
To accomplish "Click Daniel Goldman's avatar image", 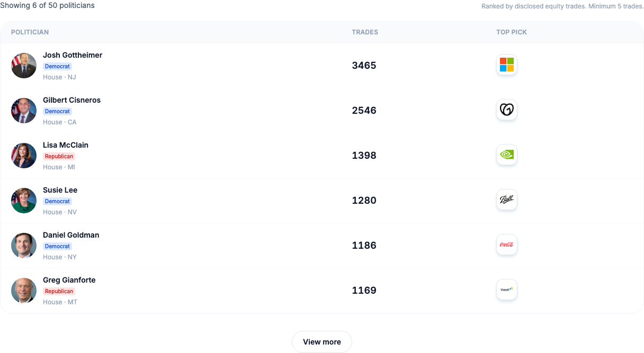I will [24, 246].
